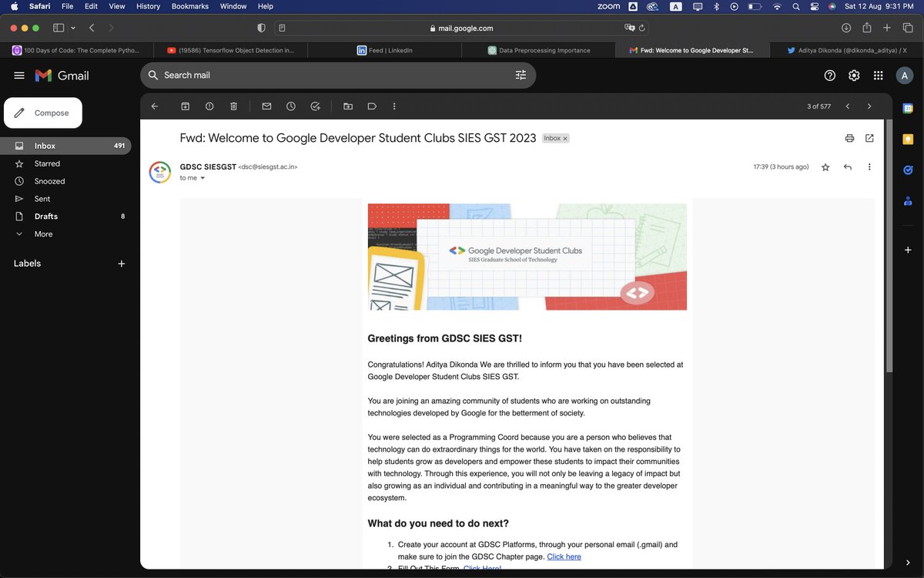The height and width of the screenshot is (578, 924).
Task: Star the GDSC SIESGST email
Action: pyautogui.click(x=825, y=167)
